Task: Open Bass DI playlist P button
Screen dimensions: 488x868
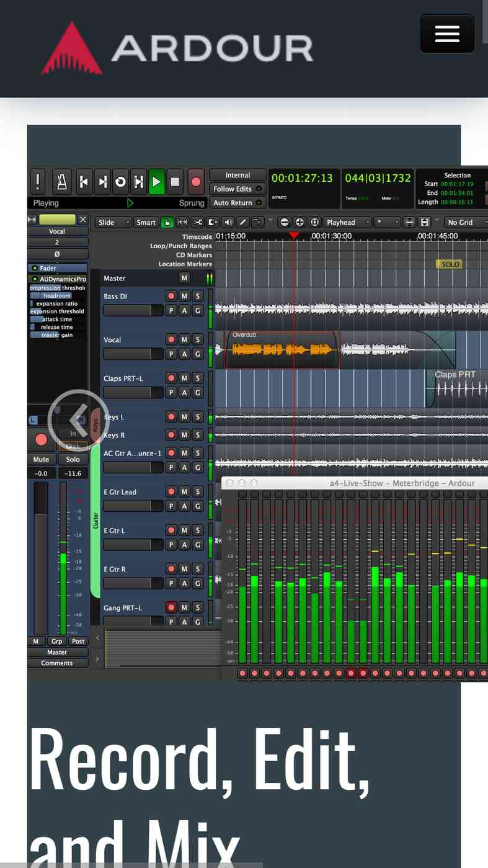Action: coord(171,310)
